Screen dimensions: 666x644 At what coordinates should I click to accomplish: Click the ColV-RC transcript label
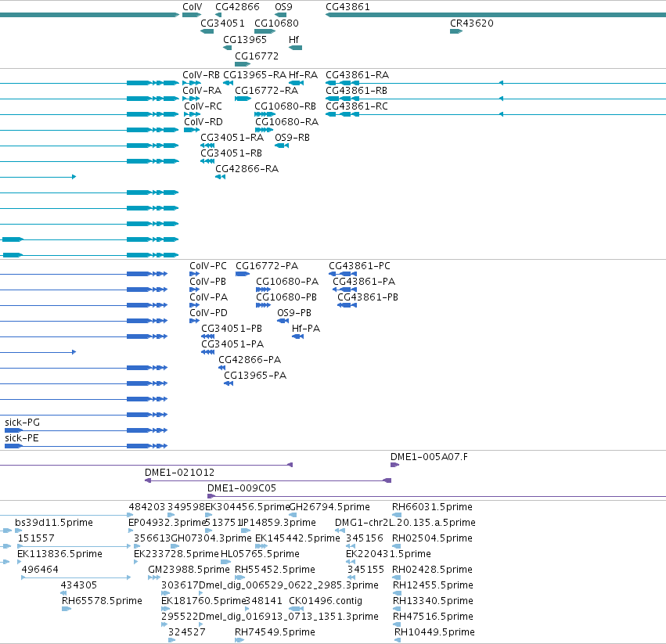(203, 106)
